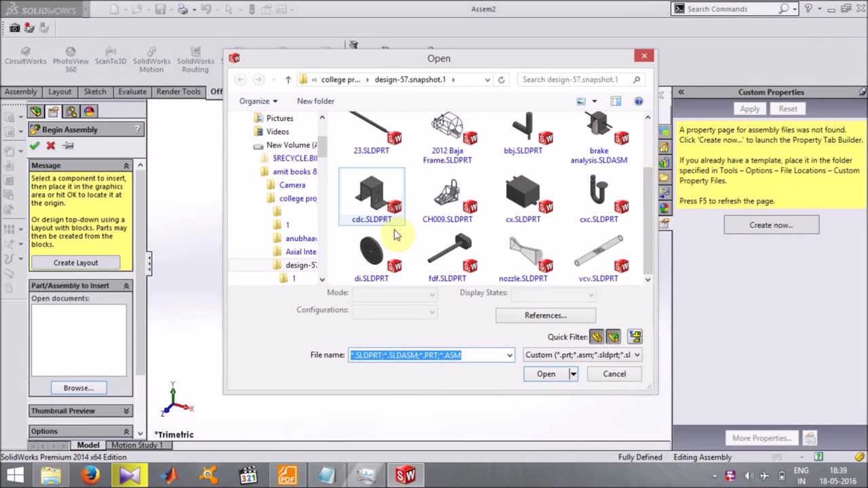
Task: Select the fdf.SLDPRT file
Action: [x=448, y=258]
